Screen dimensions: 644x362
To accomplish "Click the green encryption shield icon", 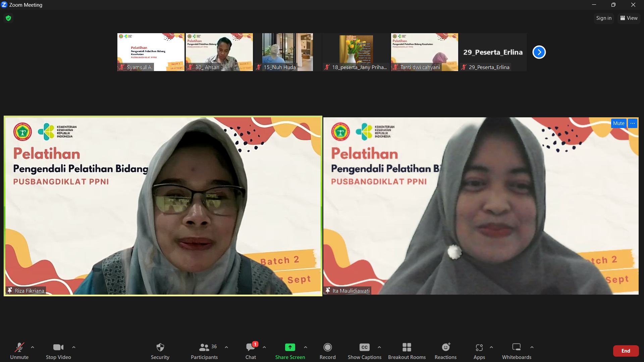I will pos(8,18).
